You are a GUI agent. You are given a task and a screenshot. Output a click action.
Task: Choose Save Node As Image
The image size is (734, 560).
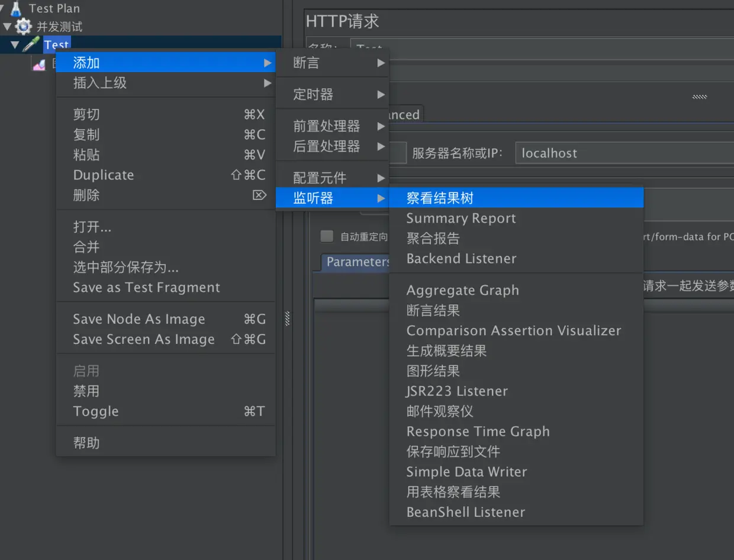coord(166,319)
